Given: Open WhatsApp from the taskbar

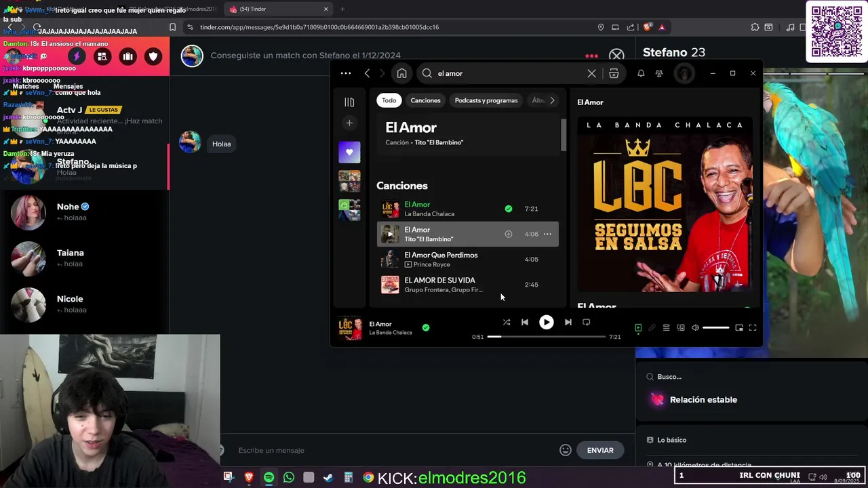Looking at the screenshot, I should [x=289, y=477].
